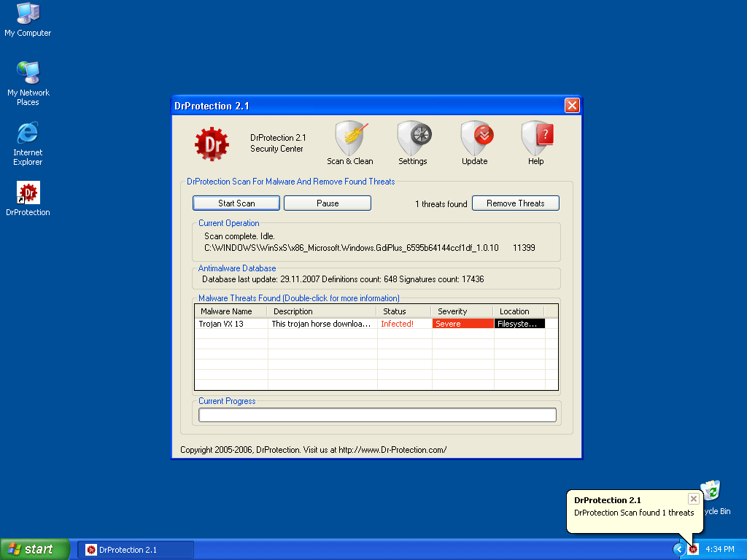Open the Windows Start menu
Image resolution: width=747 pixels, height=560 pixels.
point(35,549)
